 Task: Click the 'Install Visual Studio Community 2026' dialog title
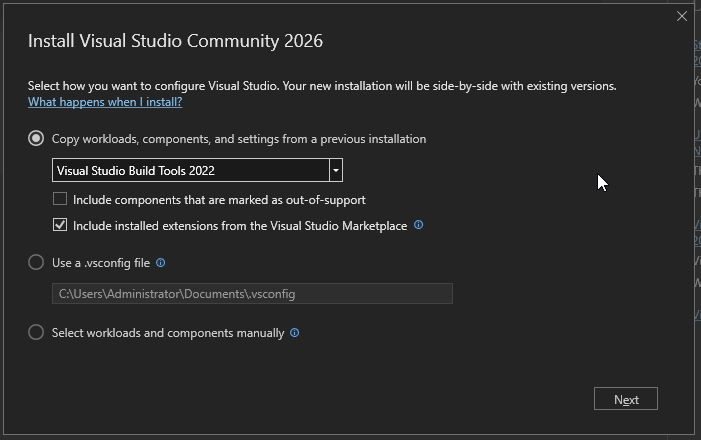click(175, 42)
